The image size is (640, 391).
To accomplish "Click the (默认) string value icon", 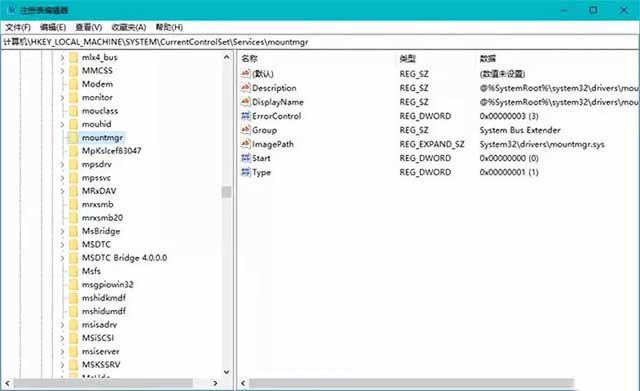I will coord(245,73).
